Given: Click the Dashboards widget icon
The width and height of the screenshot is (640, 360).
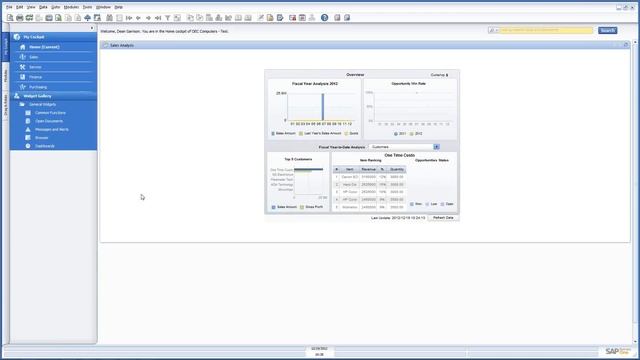Looking at the screenshot, I should click(x=28, y=146).
